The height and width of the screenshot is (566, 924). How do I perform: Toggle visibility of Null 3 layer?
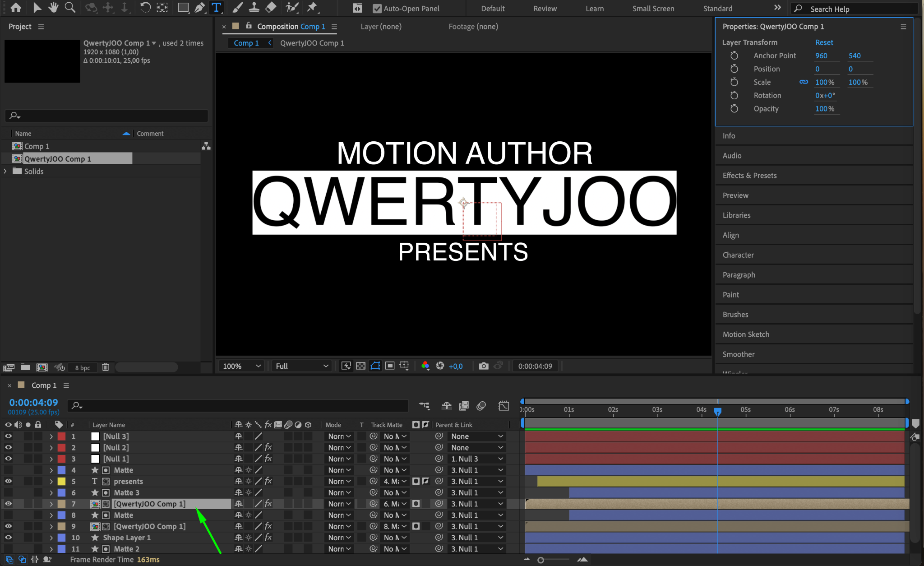pos(8,436)
